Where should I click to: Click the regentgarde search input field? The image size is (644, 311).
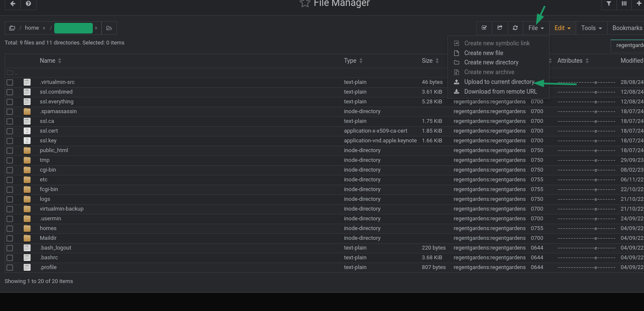click(630, 45)
